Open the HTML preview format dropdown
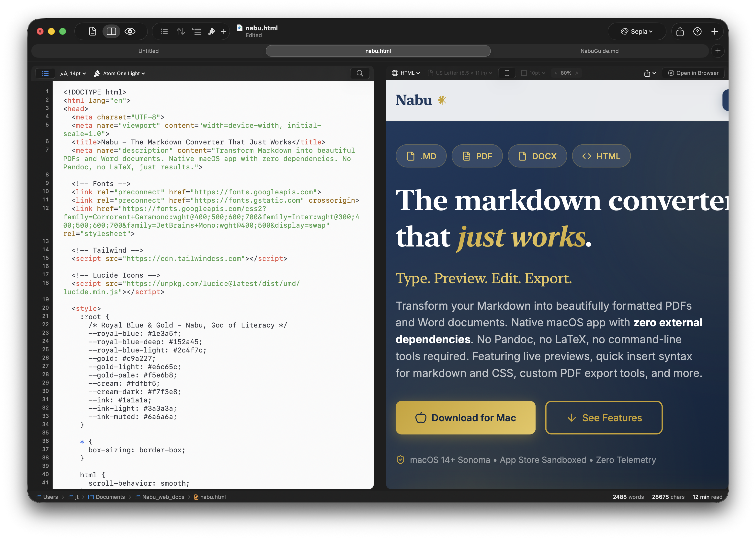756x539 pixels. [406, 73]
